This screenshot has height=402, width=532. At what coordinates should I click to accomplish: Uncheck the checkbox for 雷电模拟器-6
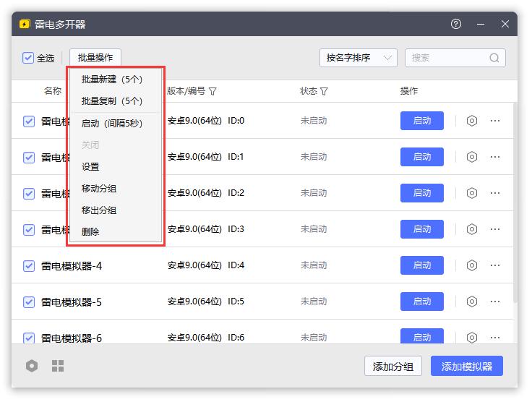point(29,340)
